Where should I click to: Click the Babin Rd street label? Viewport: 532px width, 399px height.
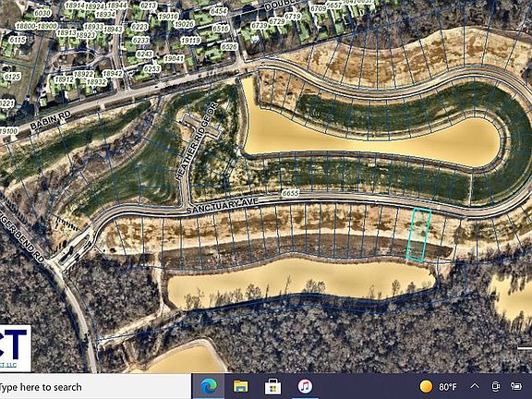[x=51, y=120]
